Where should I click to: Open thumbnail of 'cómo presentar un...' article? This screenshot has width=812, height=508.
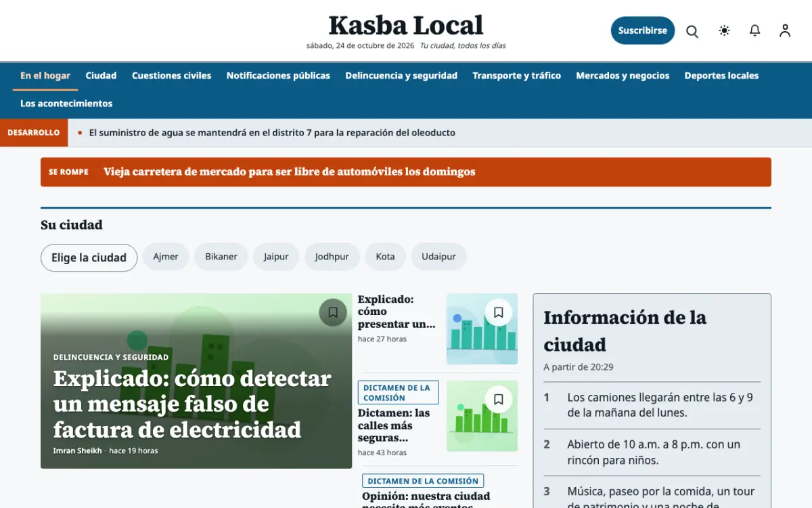[x=482, y=329]
